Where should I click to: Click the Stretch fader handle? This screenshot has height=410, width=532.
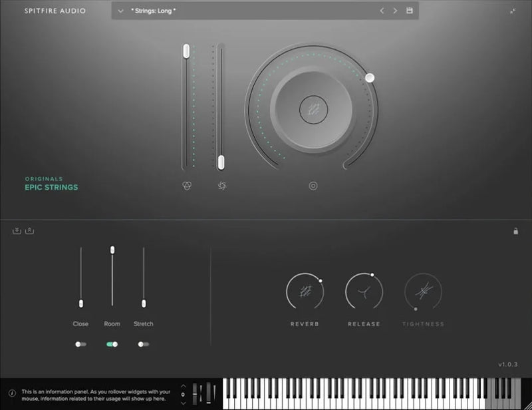(144, 304)
